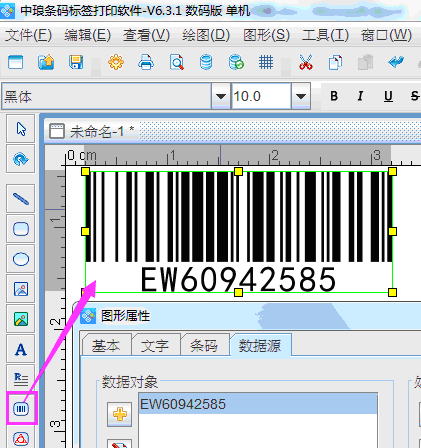Open the 工具(T) menu
This screenshot has height=448, width=421.
[325, 35]
